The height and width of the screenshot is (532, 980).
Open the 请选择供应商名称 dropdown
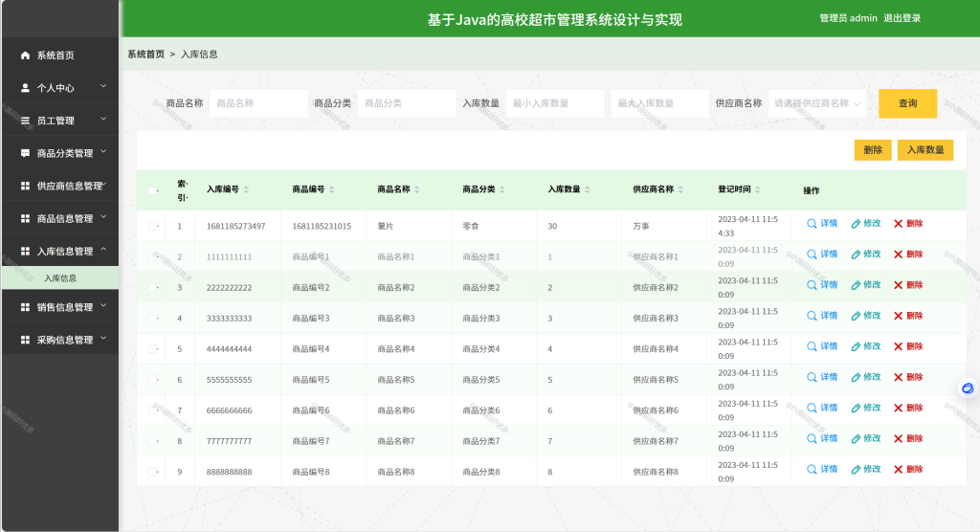(x=817, y=103)
